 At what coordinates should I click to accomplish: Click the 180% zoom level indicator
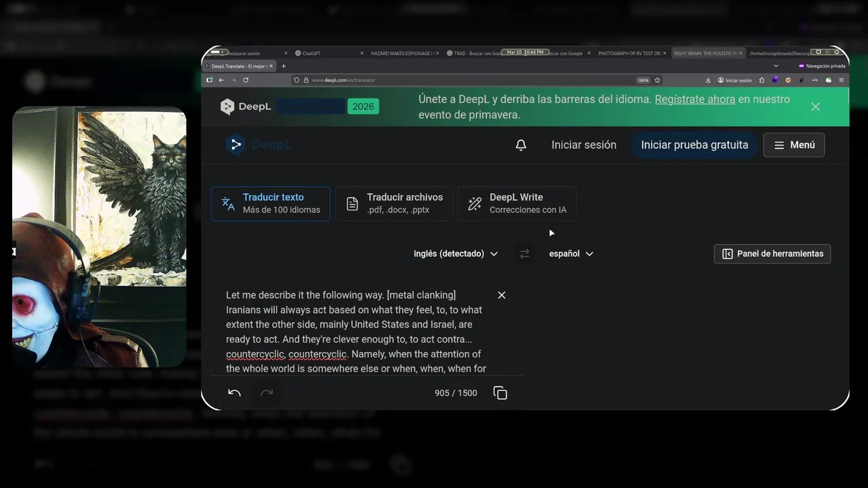pyautogui.click(x=643, y=80)
